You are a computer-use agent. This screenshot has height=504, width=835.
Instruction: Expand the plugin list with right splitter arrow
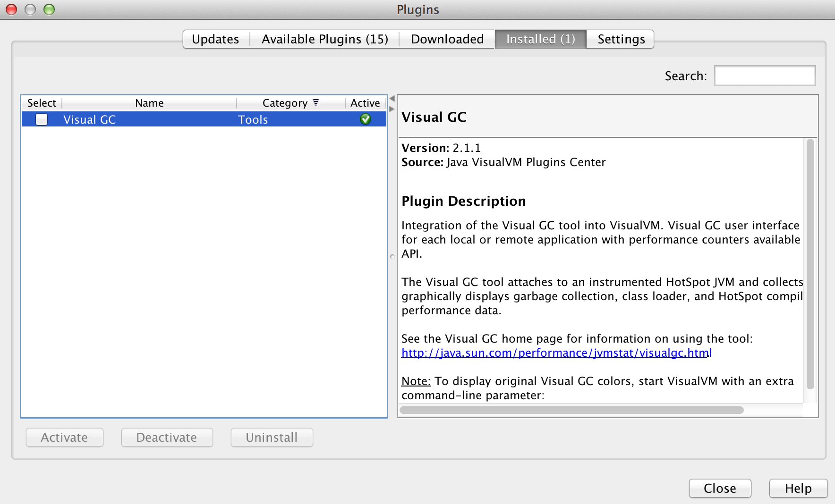tap(392, 109)
